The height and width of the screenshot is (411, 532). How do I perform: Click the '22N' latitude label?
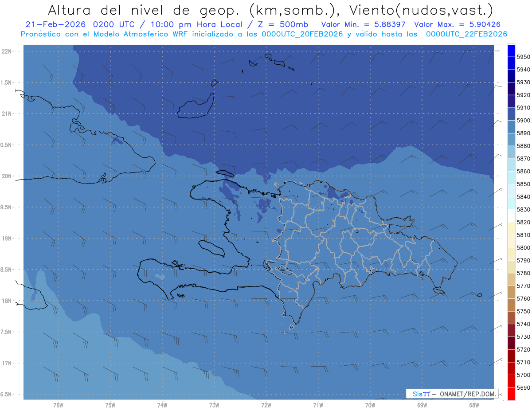pyautogui.click(x=7, y=51)
